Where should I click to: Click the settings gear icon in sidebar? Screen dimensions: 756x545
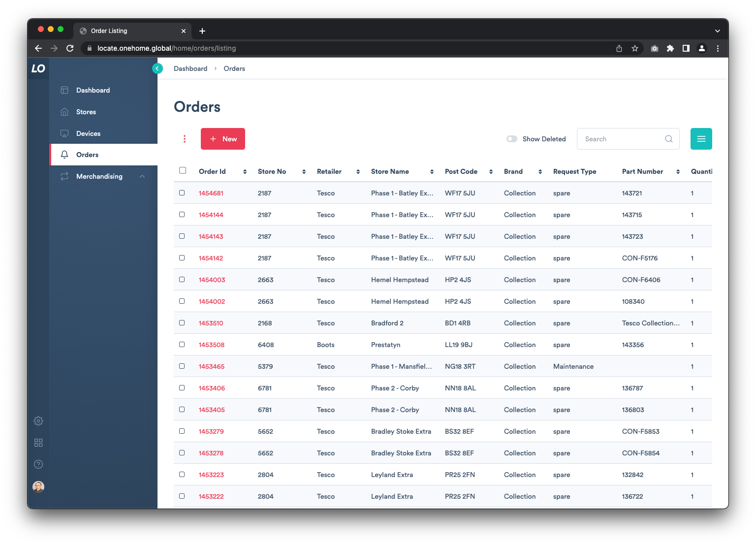(38, 421)
